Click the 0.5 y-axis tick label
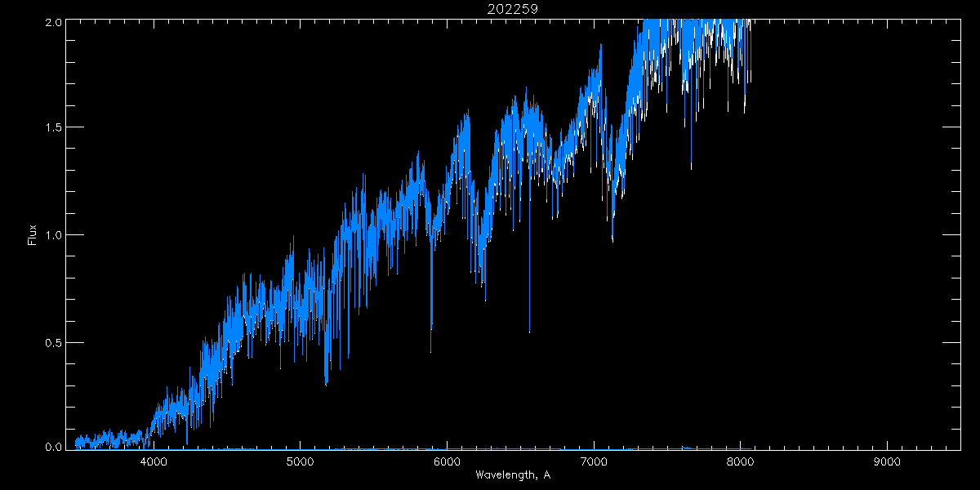The width and height of the screenshot is (980, 490). (52, 342)
